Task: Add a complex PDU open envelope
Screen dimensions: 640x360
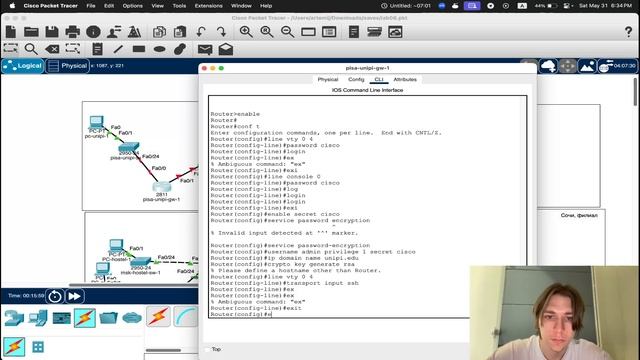Action: click(226, 49)
